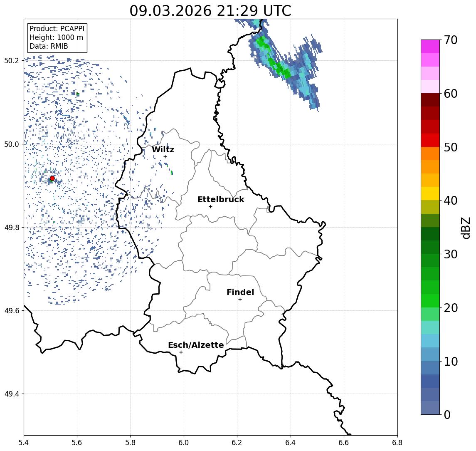
Task: Click the dark red 60 dBZ color band
Action: 430,100
